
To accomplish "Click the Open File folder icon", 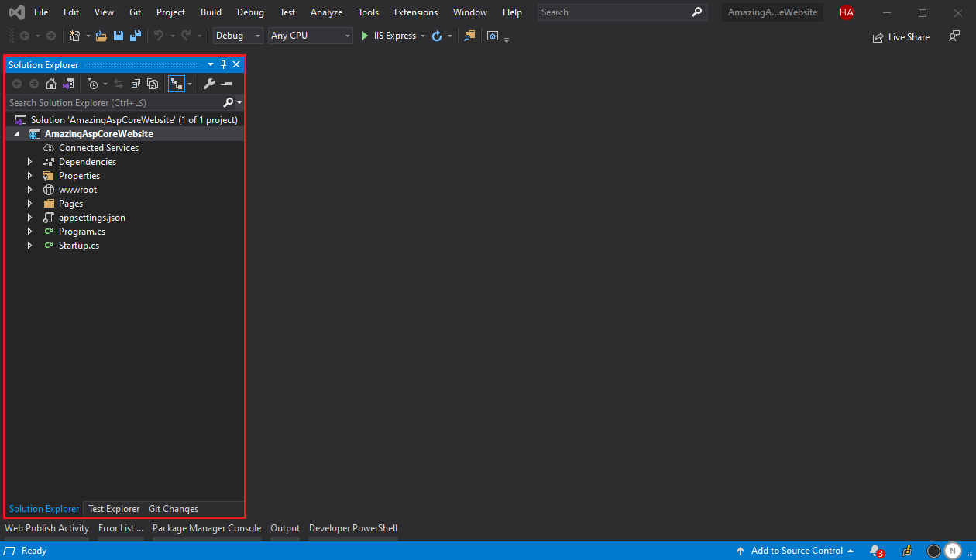I will pyautogui.click(x=101, y=36).
